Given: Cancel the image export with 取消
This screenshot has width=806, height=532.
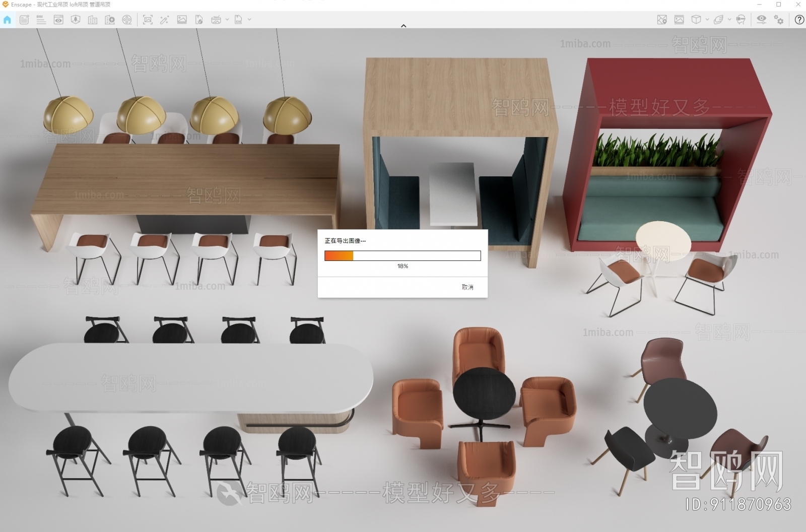Looking at the screenshot, I should click(x=467, y=287).
